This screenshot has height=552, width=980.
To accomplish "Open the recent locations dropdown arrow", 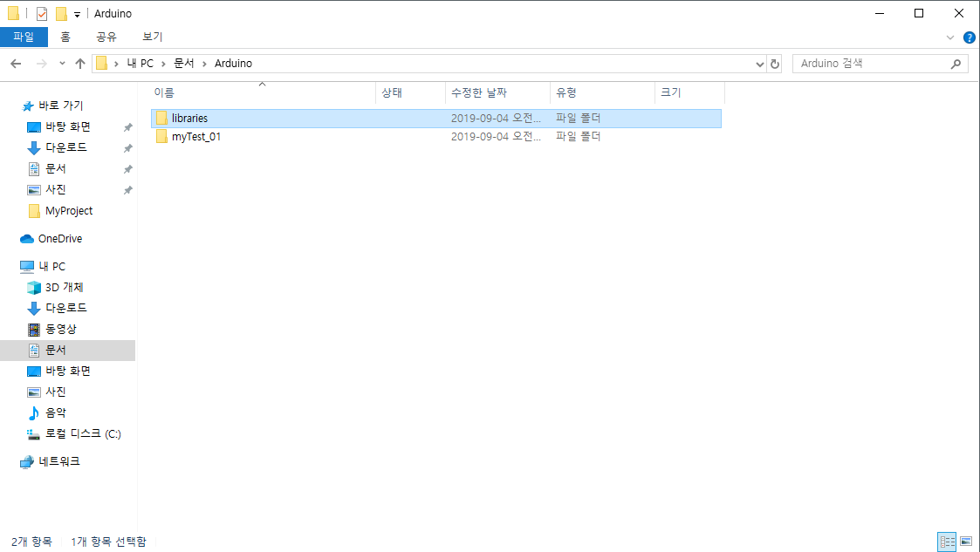I will tap(62, 64).
